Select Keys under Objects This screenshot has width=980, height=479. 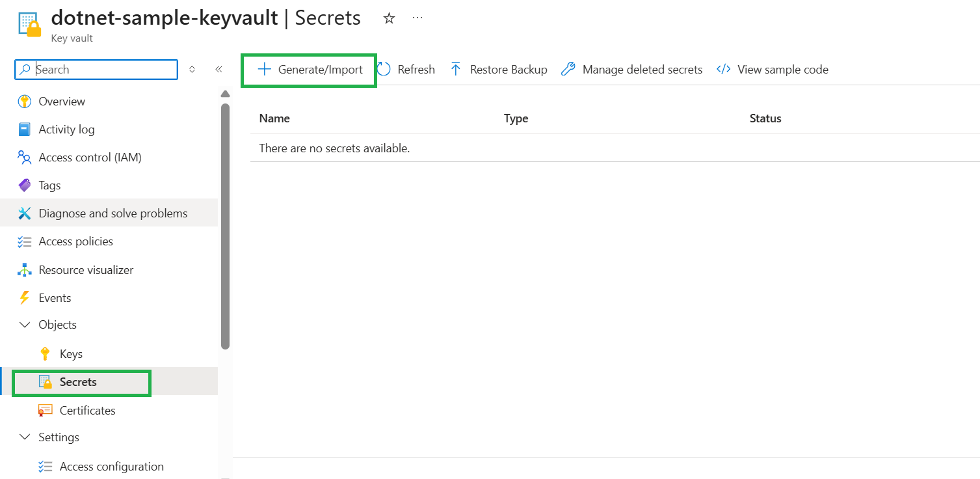[71, 354]
